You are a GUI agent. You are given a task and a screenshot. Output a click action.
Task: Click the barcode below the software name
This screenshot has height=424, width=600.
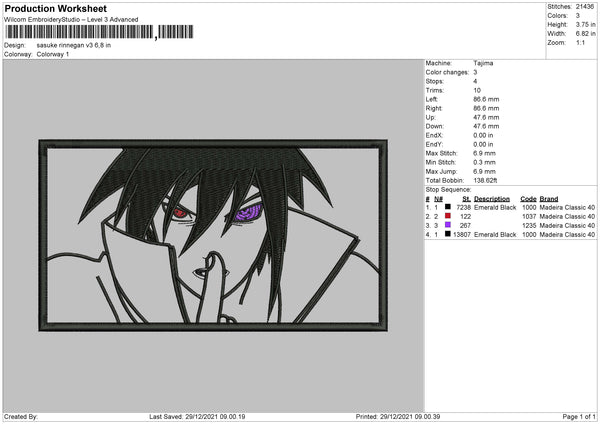coord(99,32)
